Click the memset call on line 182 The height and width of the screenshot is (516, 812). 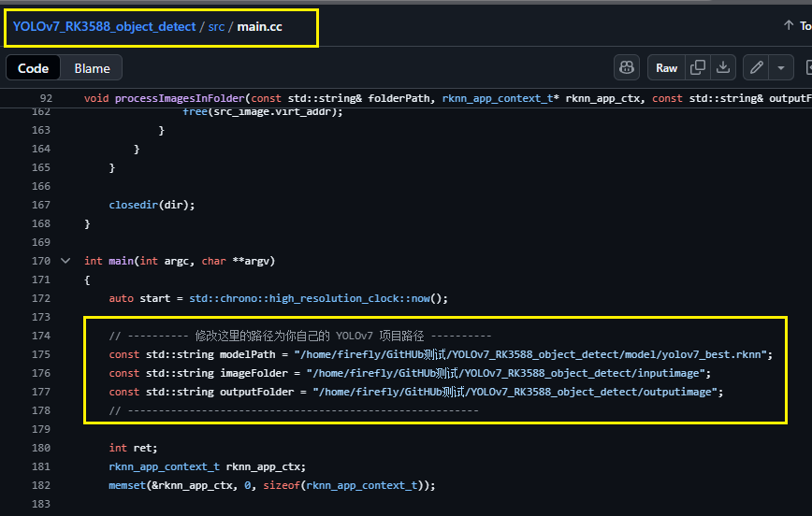127,485
